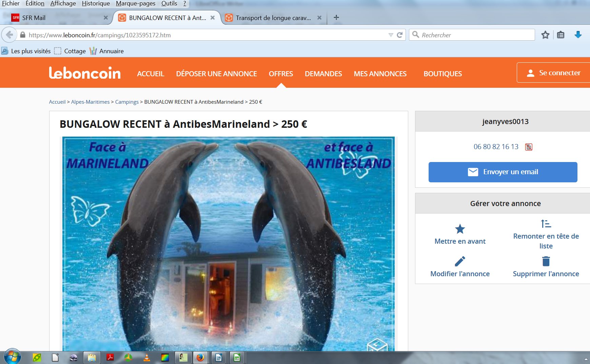Open the OFFRES section
The width and height of the screenshot is (590, 364).
coord(281,74)
